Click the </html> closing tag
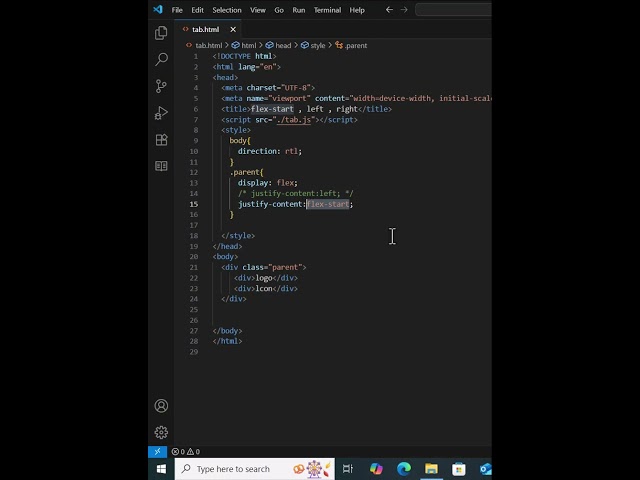The image size is (640, 480). (x=227, y=341)
